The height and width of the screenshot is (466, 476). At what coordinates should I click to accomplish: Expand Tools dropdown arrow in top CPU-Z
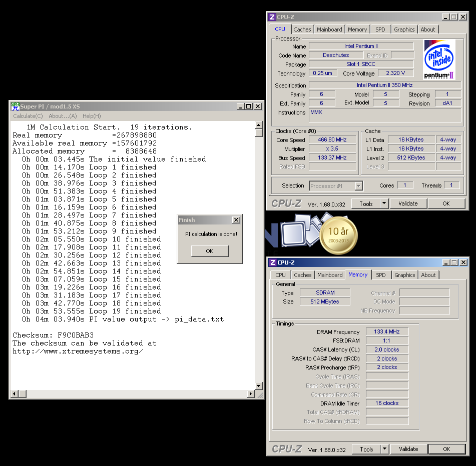click(384, 203)
